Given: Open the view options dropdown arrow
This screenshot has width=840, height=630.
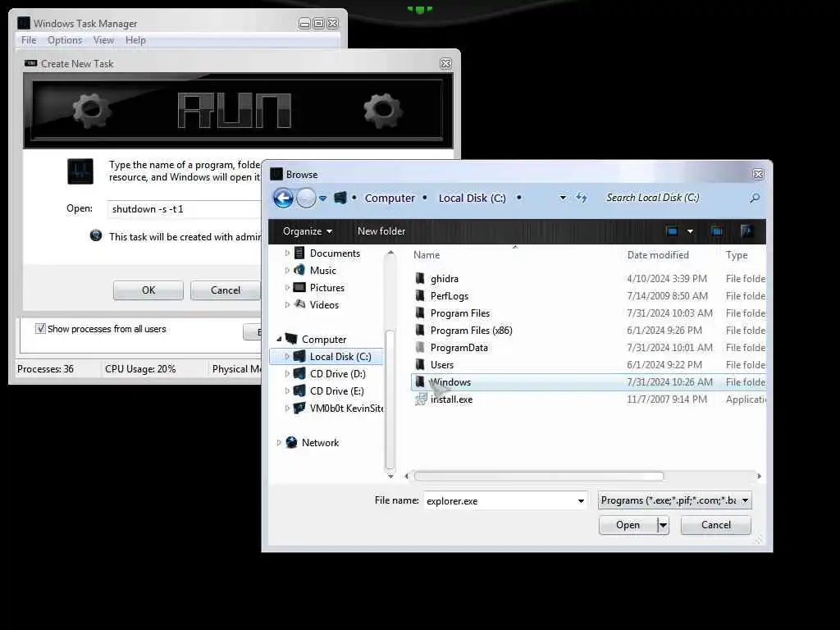Looking at the screenshot, I should [690, 231].
